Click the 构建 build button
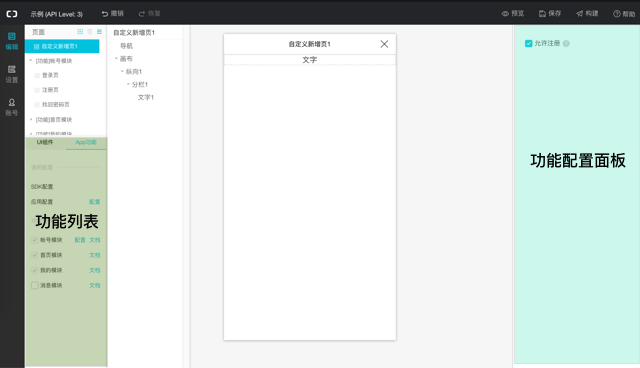This screenshot has height=368, width=640. [x=587, y=13]
